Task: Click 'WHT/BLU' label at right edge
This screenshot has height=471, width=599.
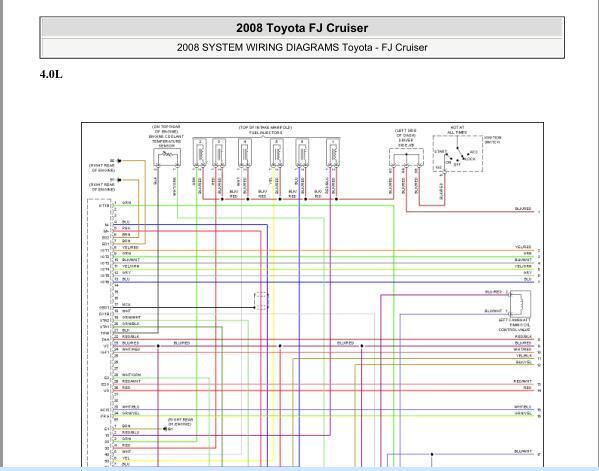Action: click(x=523, y=407)
